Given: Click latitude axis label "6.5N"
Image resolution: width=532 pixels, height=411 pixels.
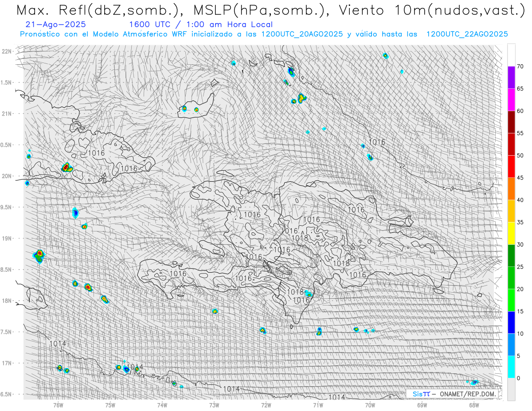Looking at the screenshot, I should (x=6, y=394).
